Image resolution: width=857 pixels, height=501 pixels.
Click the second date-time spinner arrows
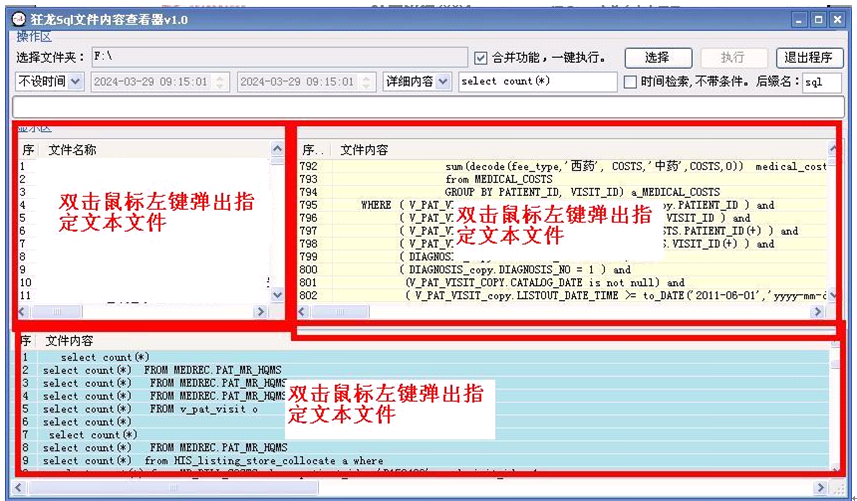[x=367, y=82]
